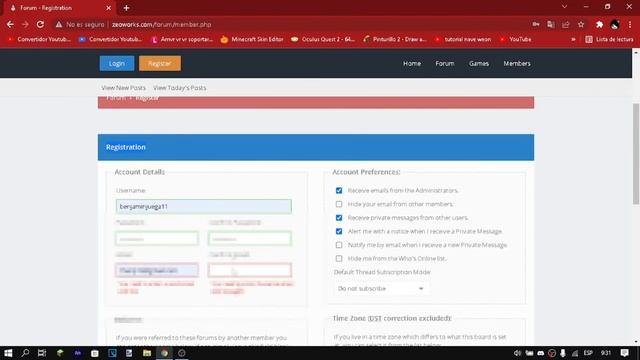Open Adobe Animate from the taskbar

[78, 353]
